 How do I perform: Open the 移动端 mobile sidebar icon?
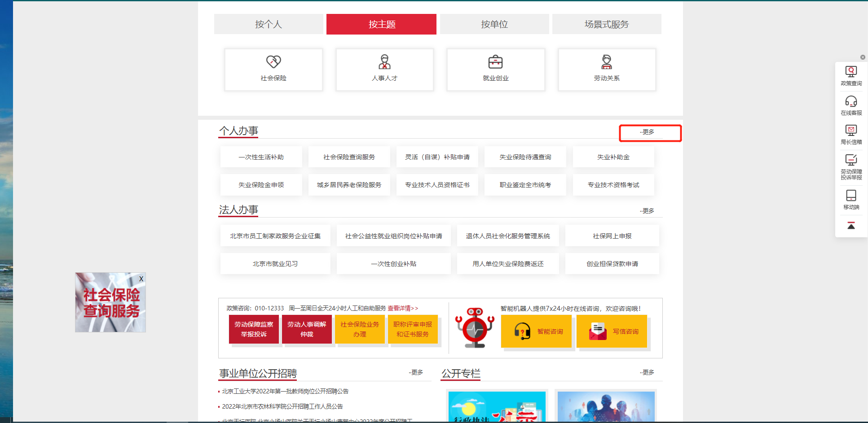(x=851, y=200)
